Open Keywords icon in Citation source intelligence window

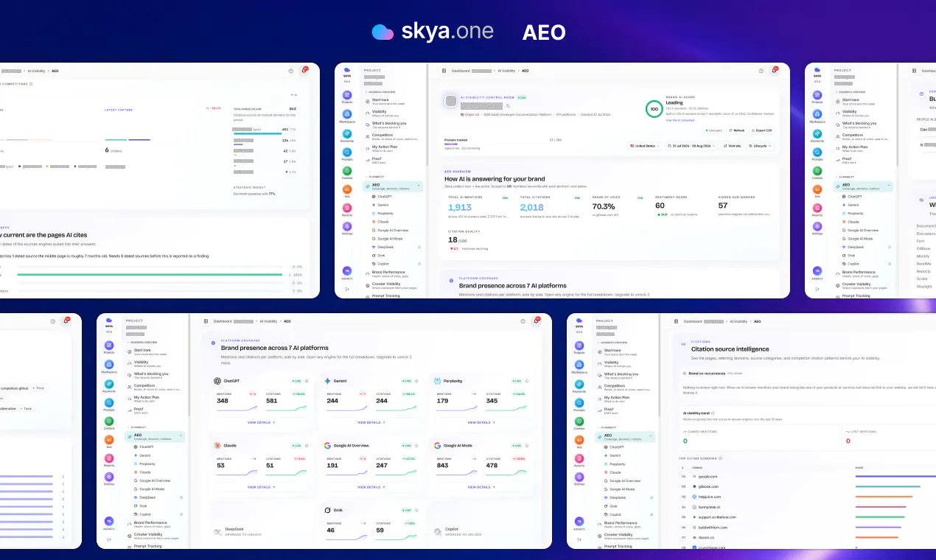click(x=579, y=384)
